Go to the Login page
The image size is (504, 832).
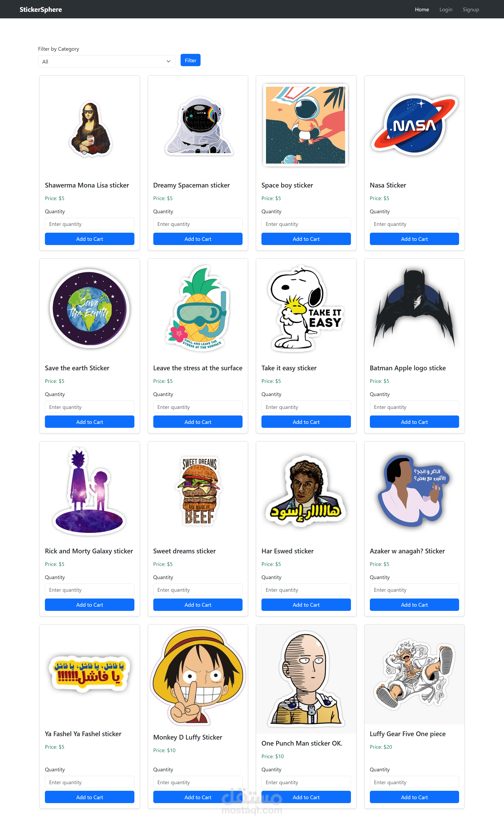coord(446,9)
